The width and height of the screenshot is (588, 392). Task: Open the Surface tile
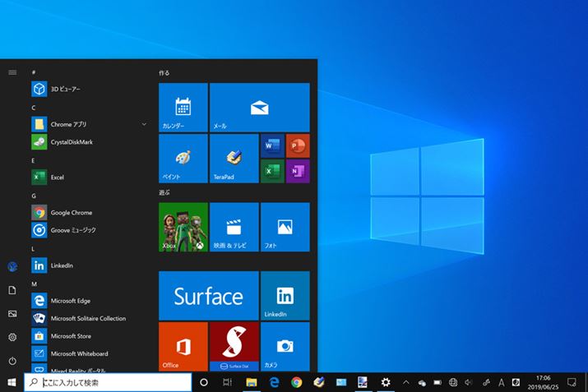(208, 296)
